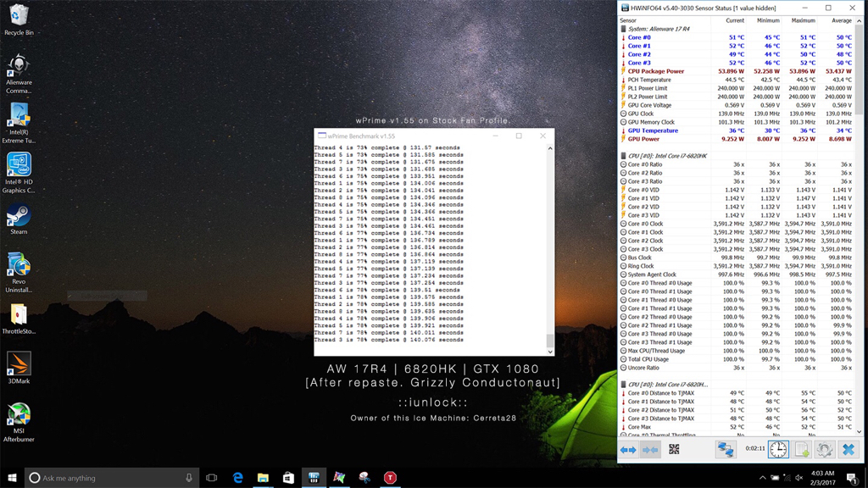868x488 pixels.
Task: Select the 'Bus Clock' sensor row
Action: tap(737, 258)
